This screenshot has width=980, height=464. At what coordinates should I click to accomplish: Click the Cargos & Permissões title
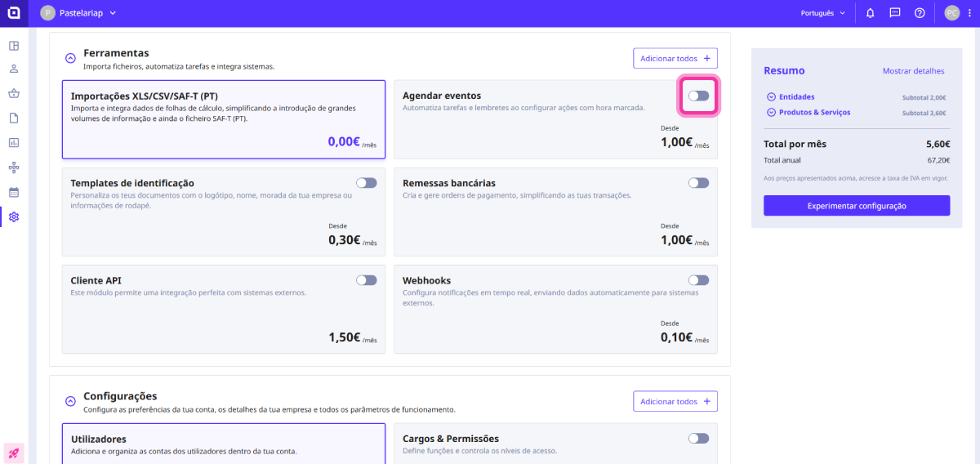click(451, 439)
